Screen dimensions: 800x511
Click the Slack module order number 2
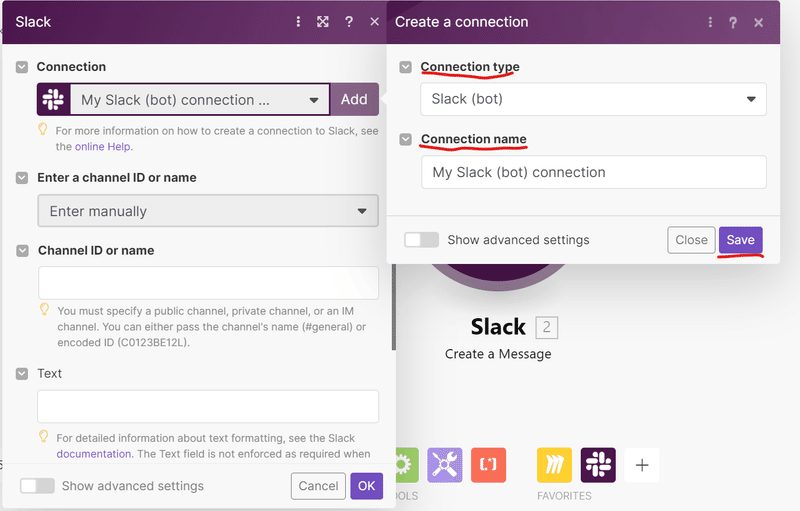pos(546,327)
